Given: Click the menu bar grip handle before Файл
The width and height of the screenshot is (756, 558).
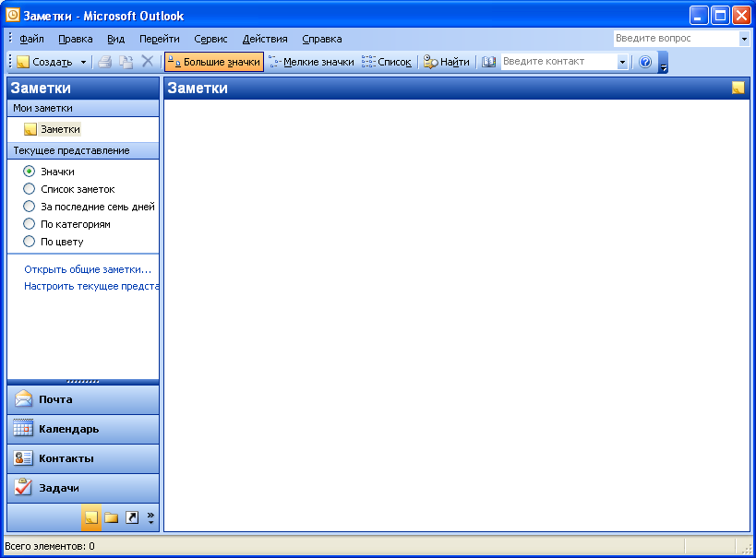Looking at the screenshot, I should (x=10, y=38).
